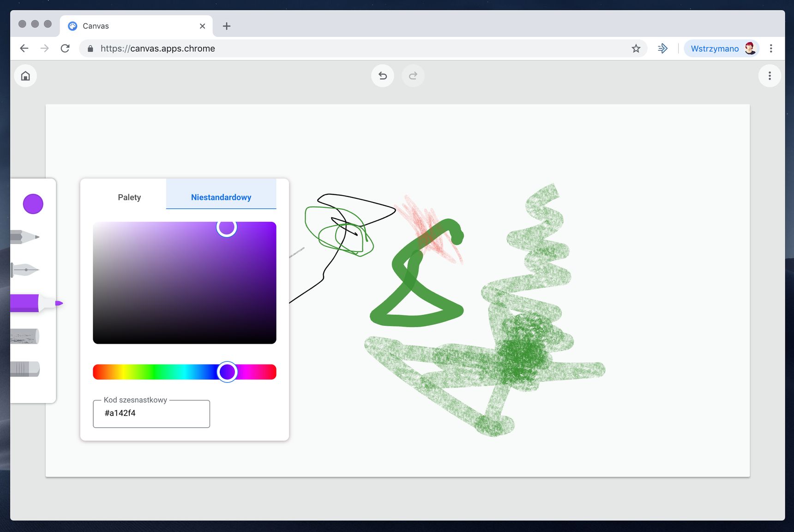Switch to the Palety tab
The image size is (794, 532).
pos(129,197)
